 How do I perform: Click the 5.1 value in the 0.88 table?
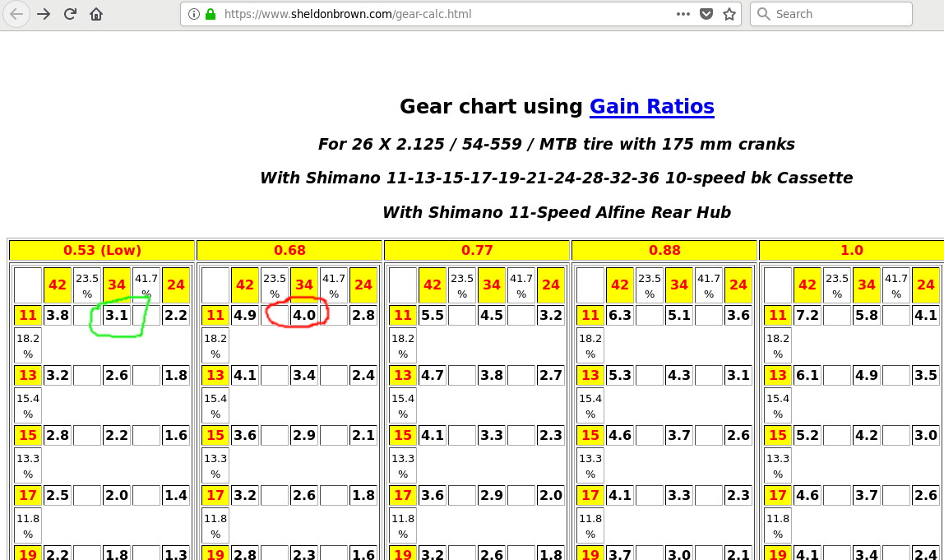pyautogui.click(x=679, y=315)
